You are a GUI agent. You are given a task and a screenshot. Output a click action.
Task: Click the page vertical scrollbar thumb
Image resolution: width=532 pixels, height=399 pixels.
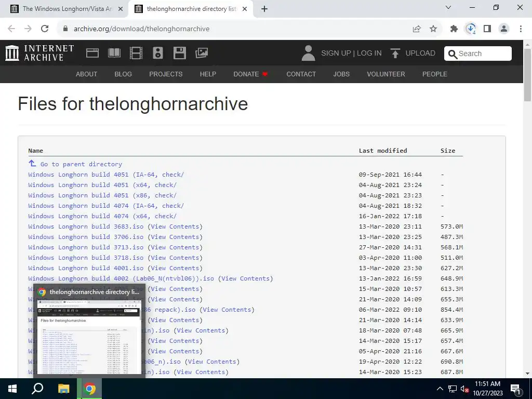click(527, 75)
